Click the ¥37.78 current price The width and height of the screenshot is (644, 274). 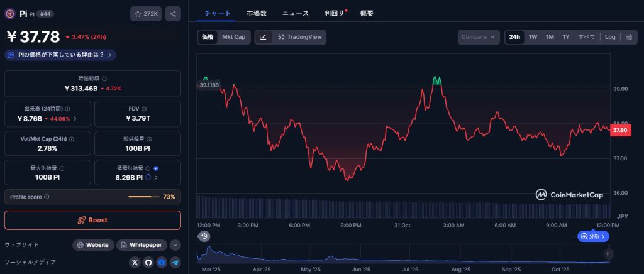[x=33, y=37]
